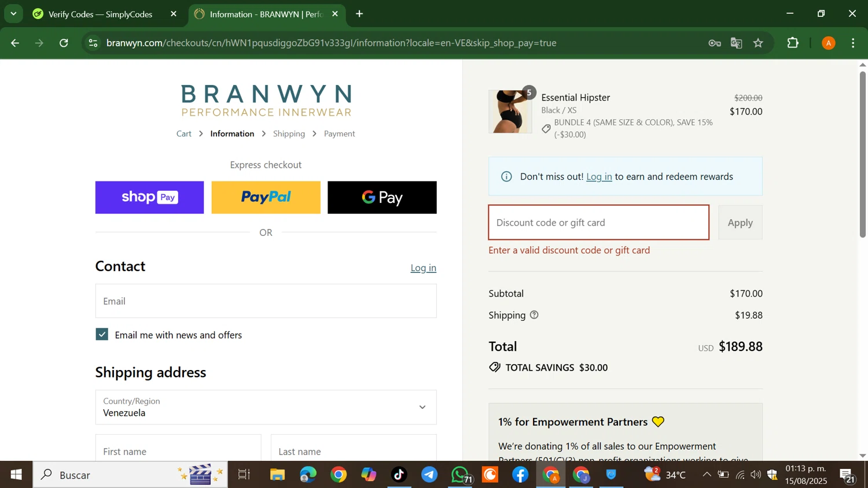
Task: Open the Chrome extensions puzzle icon
Action: tap(793, 43)
